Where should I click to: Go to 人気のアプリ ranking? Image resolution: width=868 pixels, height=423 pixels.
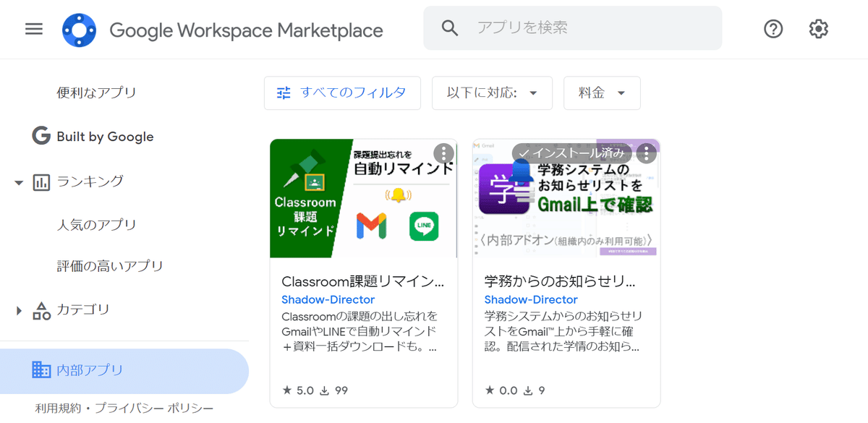tap(96, 225)
